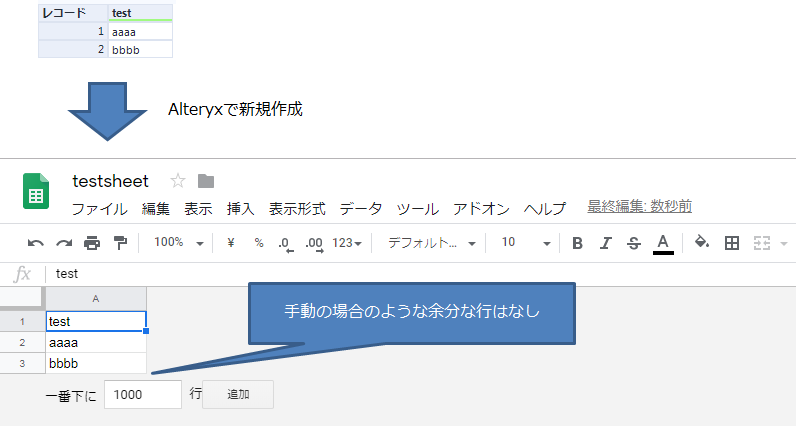Increase decimal places

(x=314, y=244)
